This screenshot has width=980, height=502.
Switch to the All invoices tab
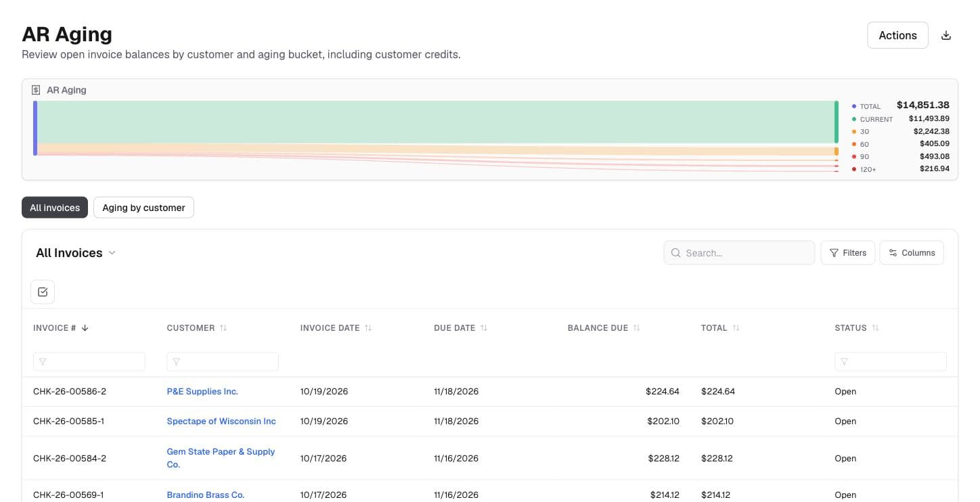click(55, 208)
